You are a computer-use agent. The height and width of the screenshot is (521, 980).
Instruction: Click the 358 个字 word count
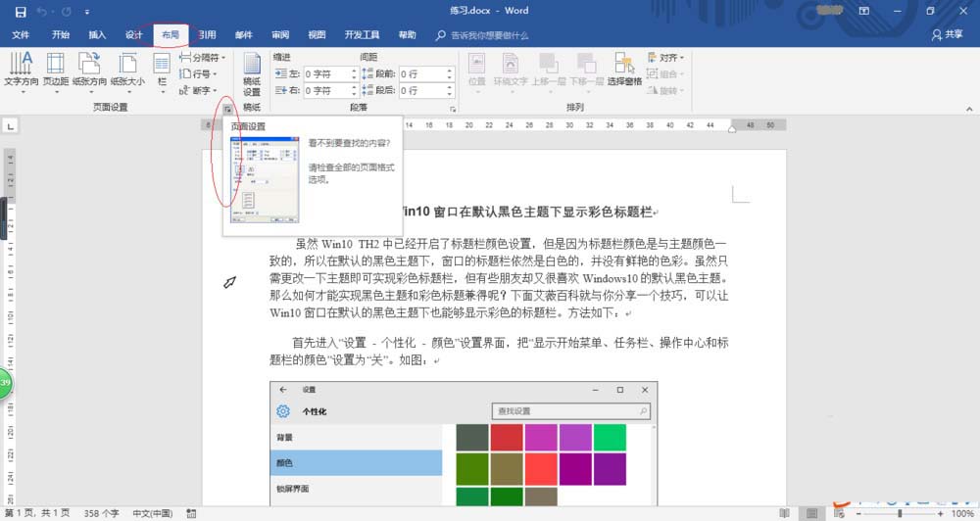point(101,513)
